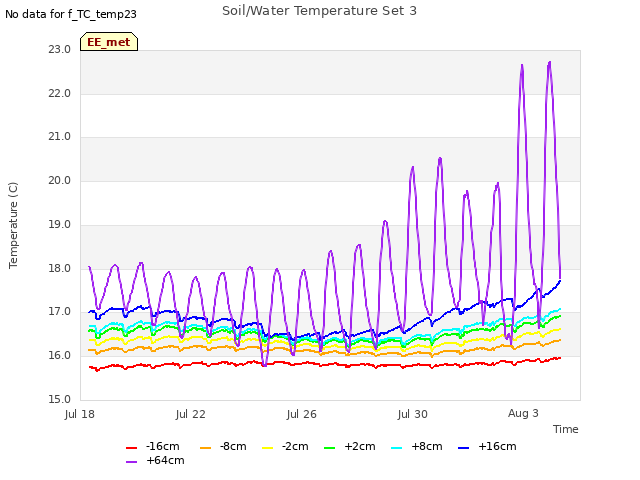Click the cyan +8cm legend color marker
This screenshot has width=640, height=480.
[396, 448]
